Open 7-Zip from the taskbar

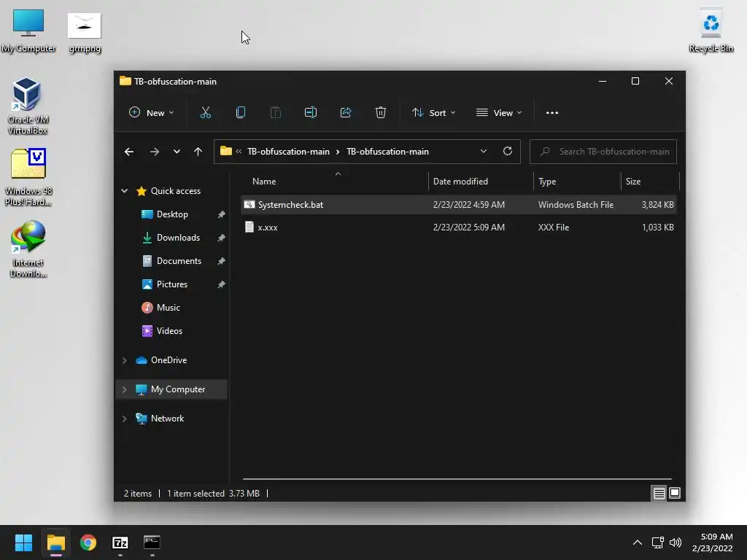[120, 542]
